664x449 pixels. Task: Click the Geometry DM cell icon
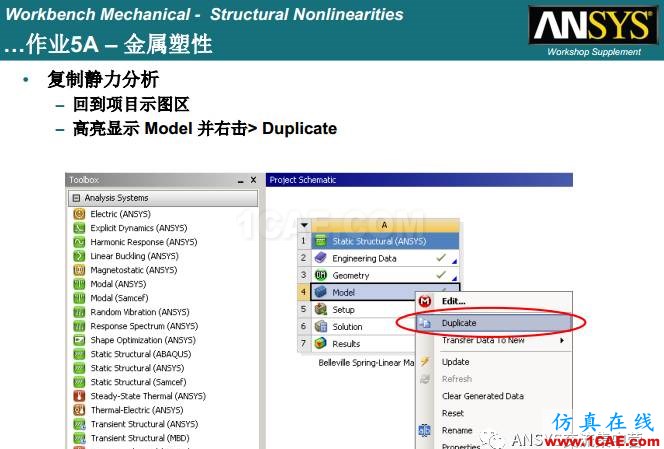(321, 275)
